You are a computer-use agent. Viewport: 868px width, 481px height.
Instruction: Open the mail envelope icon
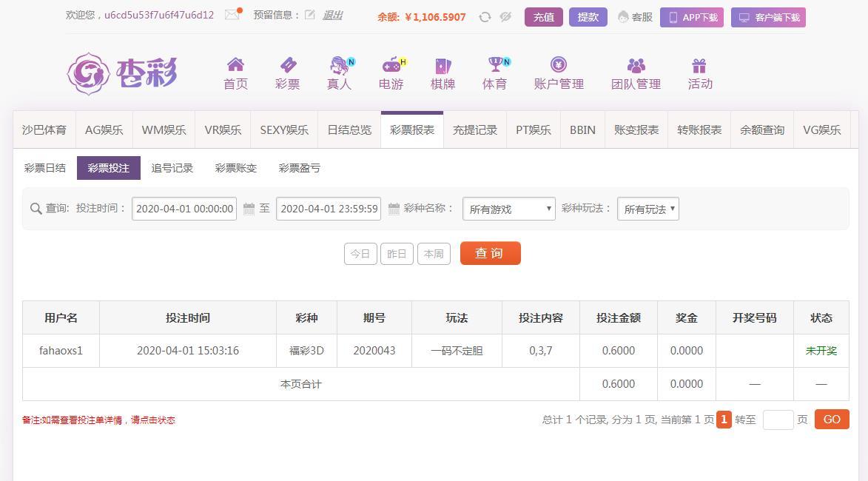pos(233,14)
